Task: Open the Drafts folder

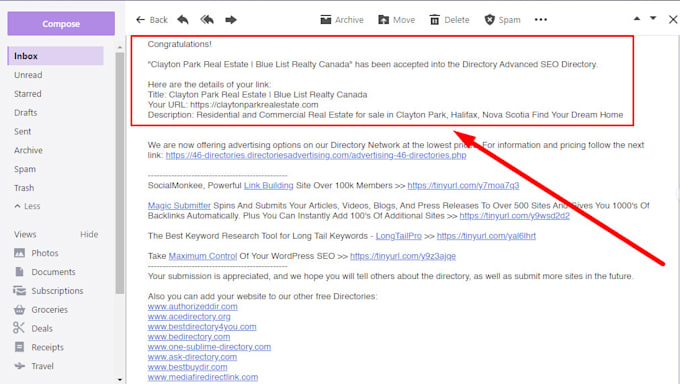Action: point(26,113)
